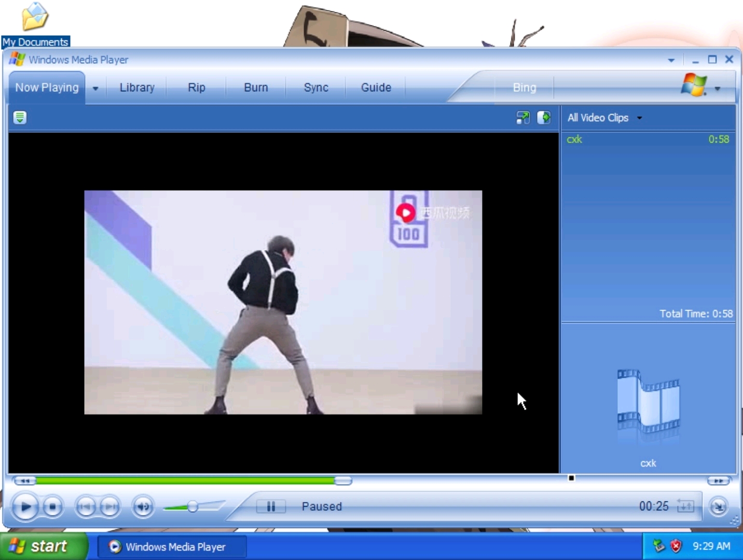Click the Stop button
Image resolution: width=743 pixels, height=560 pixels.
pyautogui.click(x=52, y=506)
